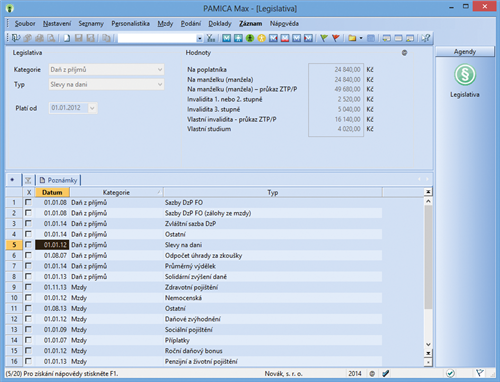Viewport: 500px width, 382px height.
Task: Click the table scrollbar up arrow
Action: click(x=428, y=201)
